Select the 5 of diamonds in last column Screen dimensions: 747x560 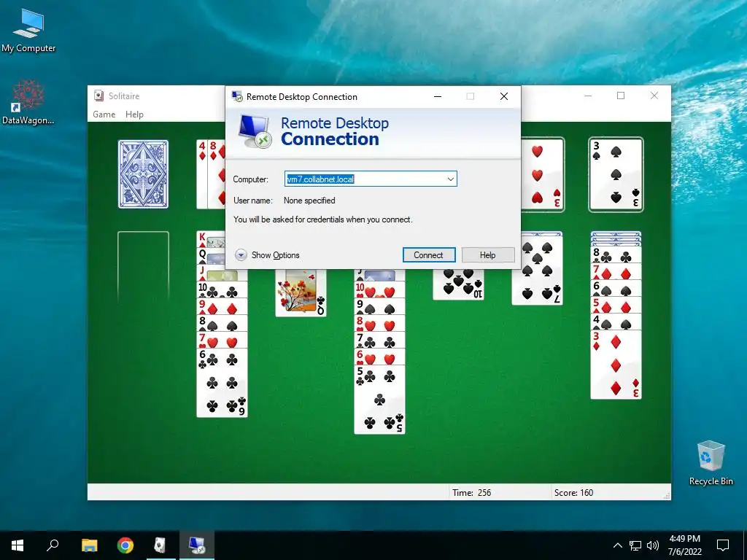point(616,306)
